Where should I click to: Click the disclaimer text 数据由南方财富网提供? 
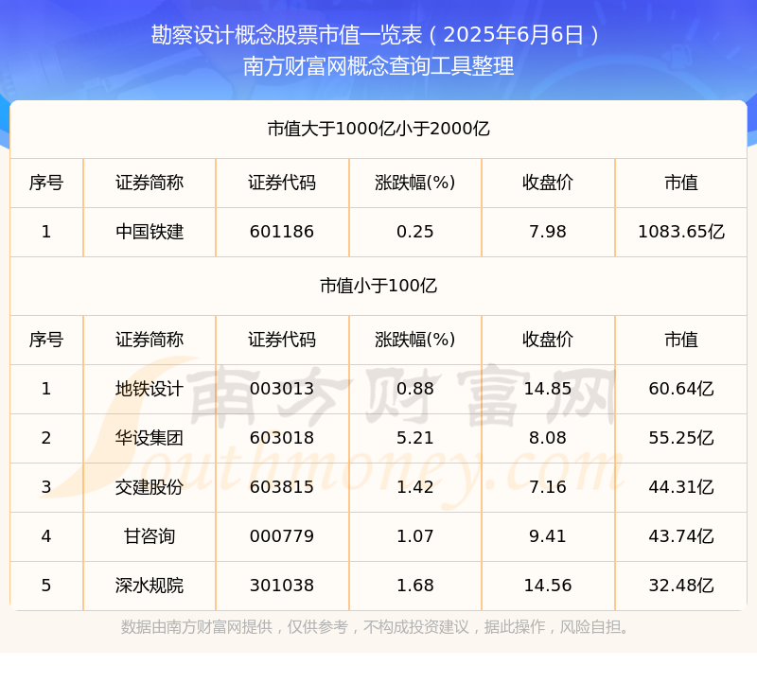[x=197, y=627]
